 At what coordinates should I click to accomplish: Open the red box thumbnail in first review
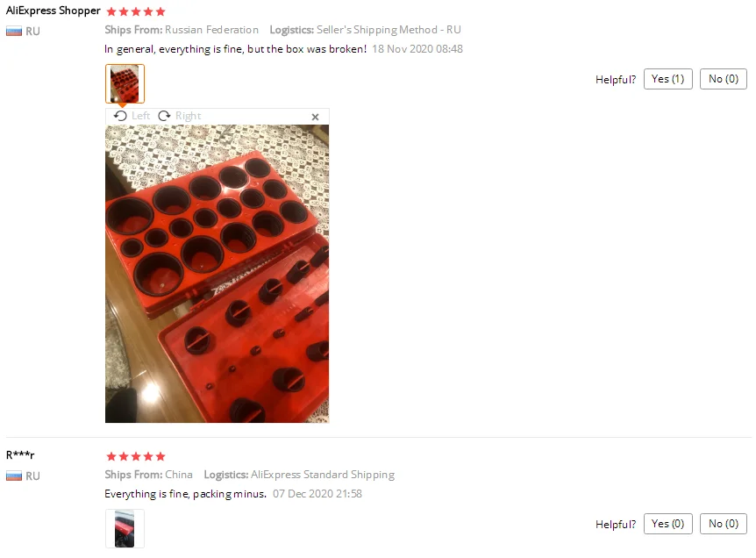pos(125,83)
